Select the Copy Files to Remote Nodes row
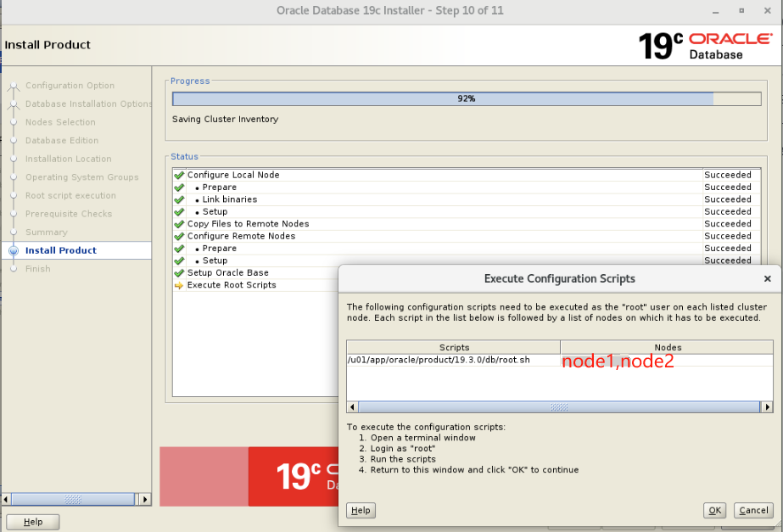Image resolution: width=783 pixels, height=532 pixels. tap(467, 224)
